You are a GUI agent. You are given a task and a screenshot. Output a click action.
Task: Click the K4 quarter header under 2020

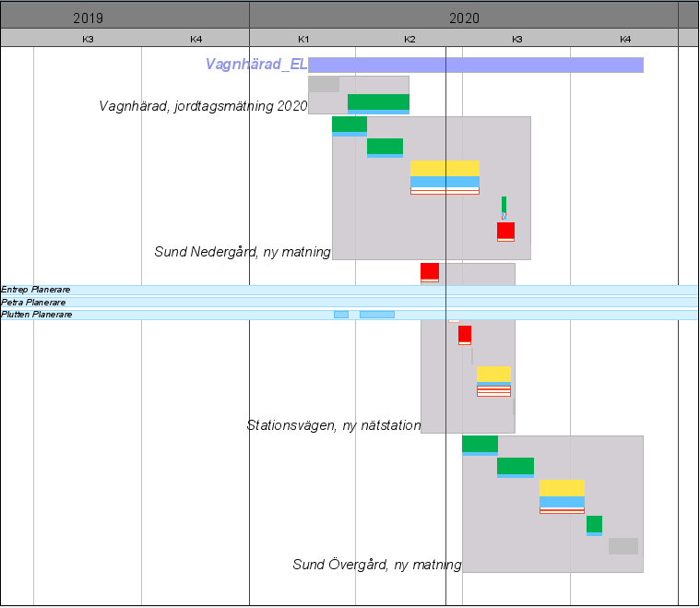click(x=625, y=40)
